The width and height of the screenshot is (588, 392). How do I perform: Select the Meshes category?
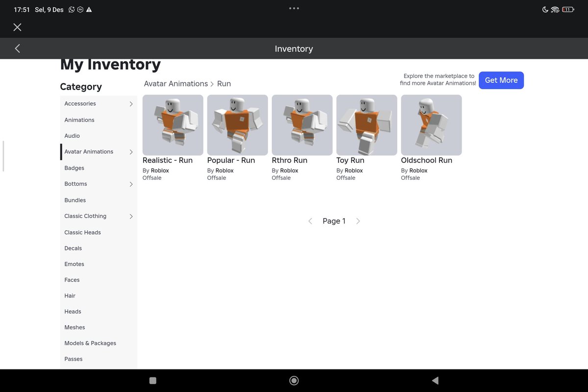(x=98, y=327)
